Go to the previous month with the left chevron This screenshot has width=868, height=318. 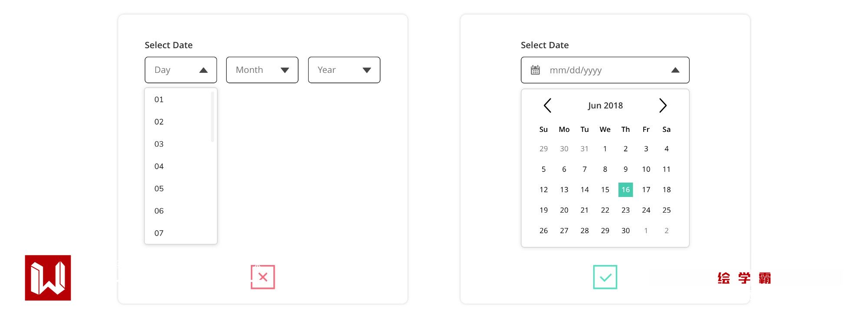tap(547, 105)
